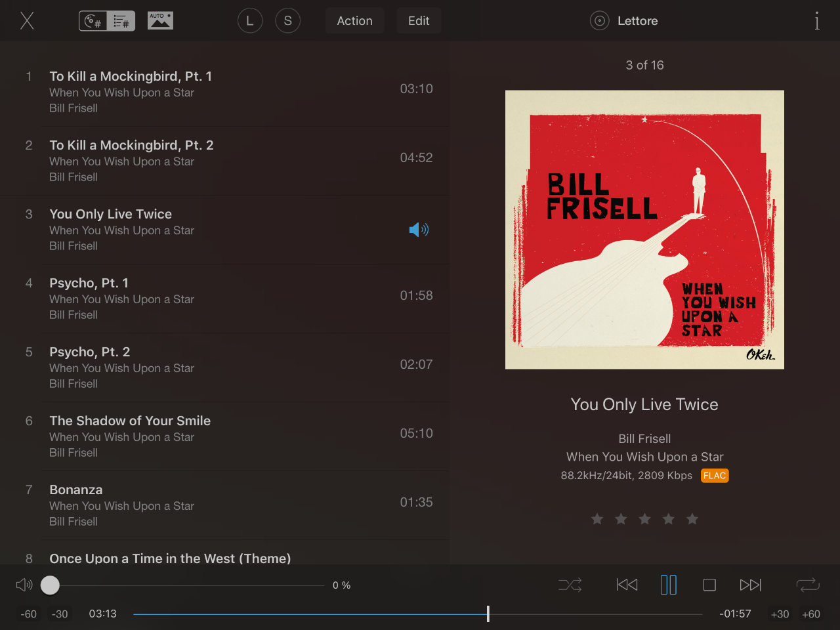The height and width of the screenshot is (630, 840).
Task: Tap the circled L button
Action: [250, 21]
